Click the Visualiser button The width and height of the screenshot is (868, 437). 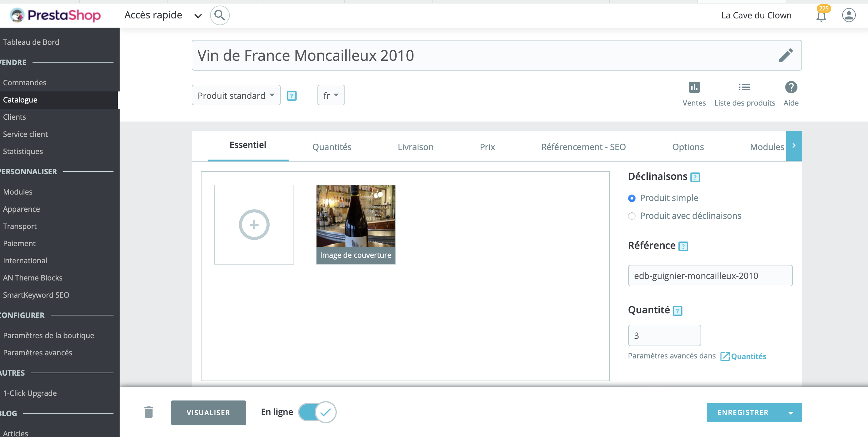point(208,412)
